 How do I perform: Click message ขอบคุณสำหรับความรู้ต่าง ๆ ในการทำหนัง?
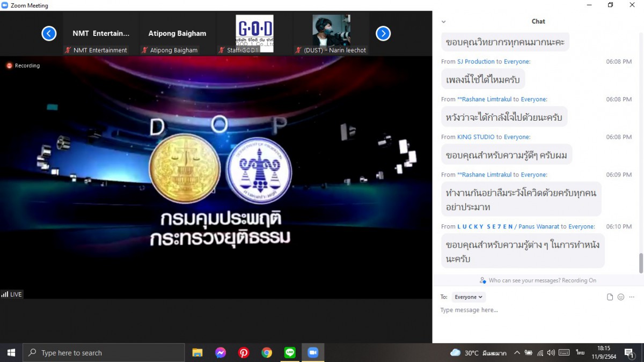523,251
